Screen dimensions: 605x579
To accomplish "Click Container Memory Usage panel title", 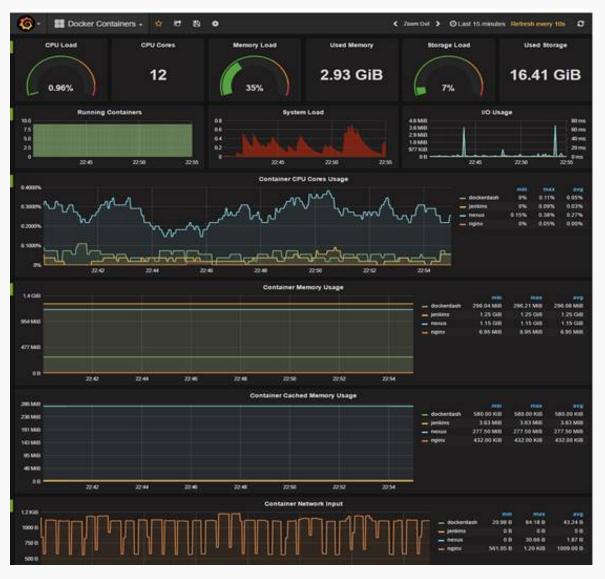I will [x=303, y=287].
